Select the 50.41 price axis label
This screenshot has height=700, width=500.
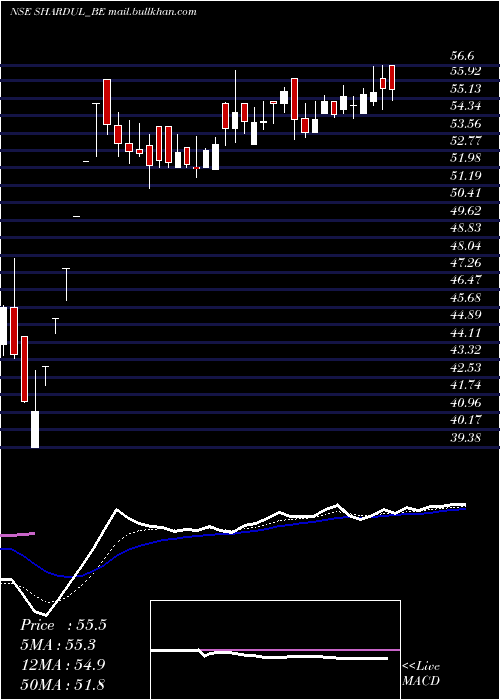[466, 193]
